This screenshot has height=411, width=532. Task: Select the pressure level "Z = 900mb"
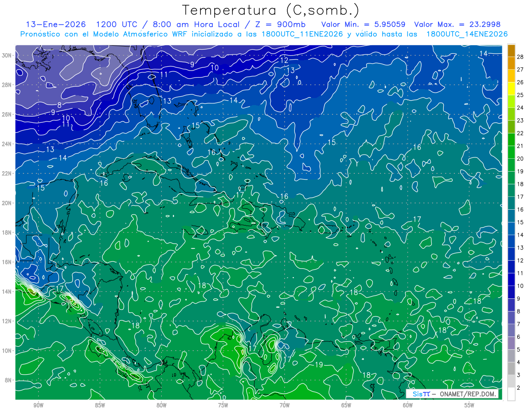pyautogui.click(x=281, y=24)
